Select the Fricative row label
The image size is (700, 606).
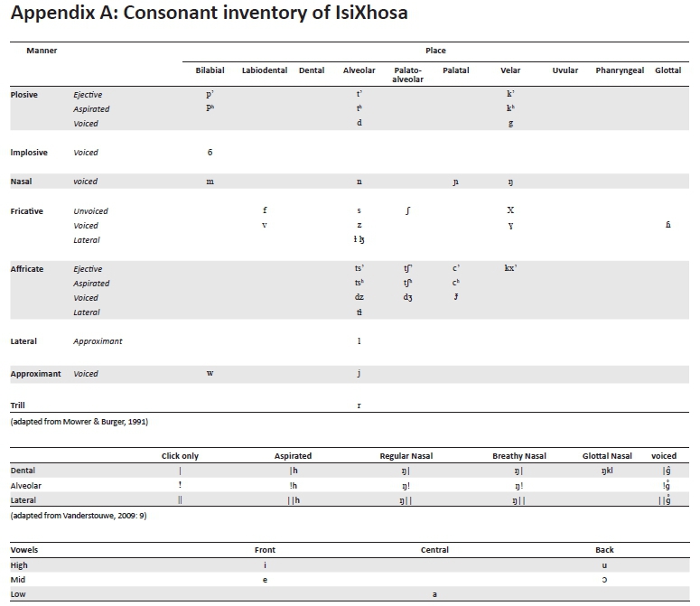(27, 210)
